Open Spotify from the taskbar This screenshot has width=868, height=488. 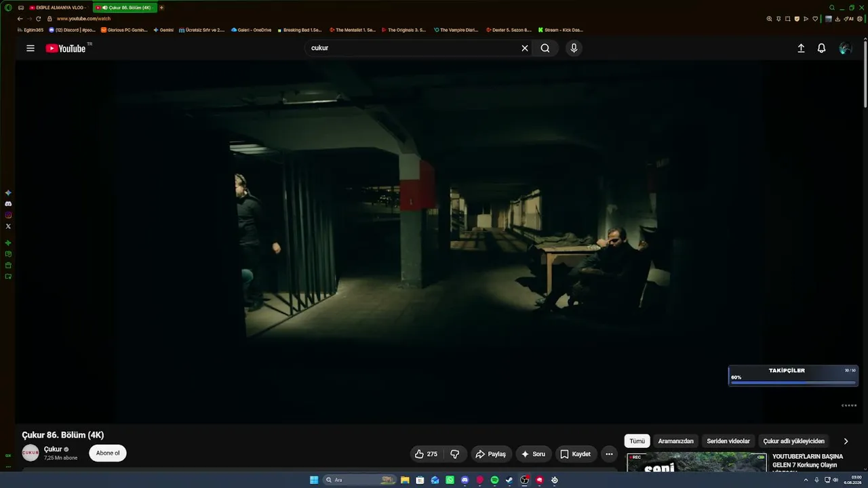494,480
